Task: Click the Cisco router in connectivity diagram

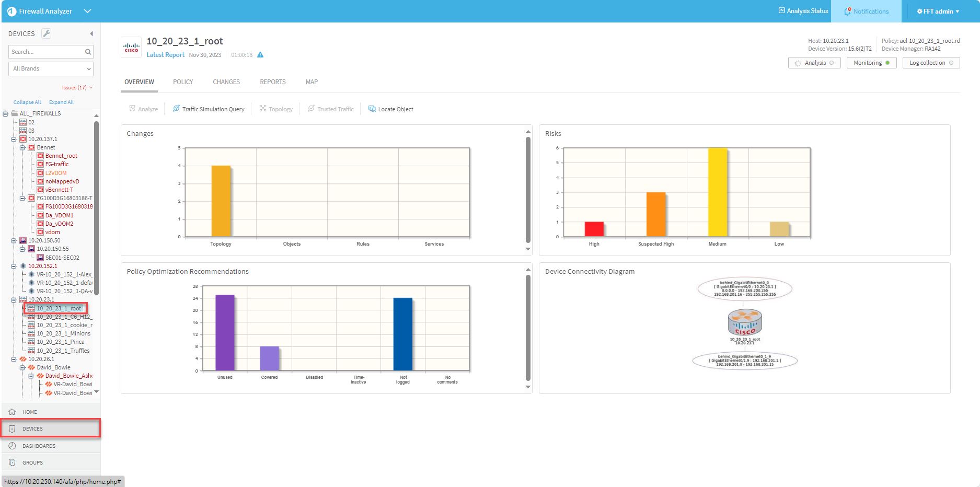Action: [x=744, y=322]
